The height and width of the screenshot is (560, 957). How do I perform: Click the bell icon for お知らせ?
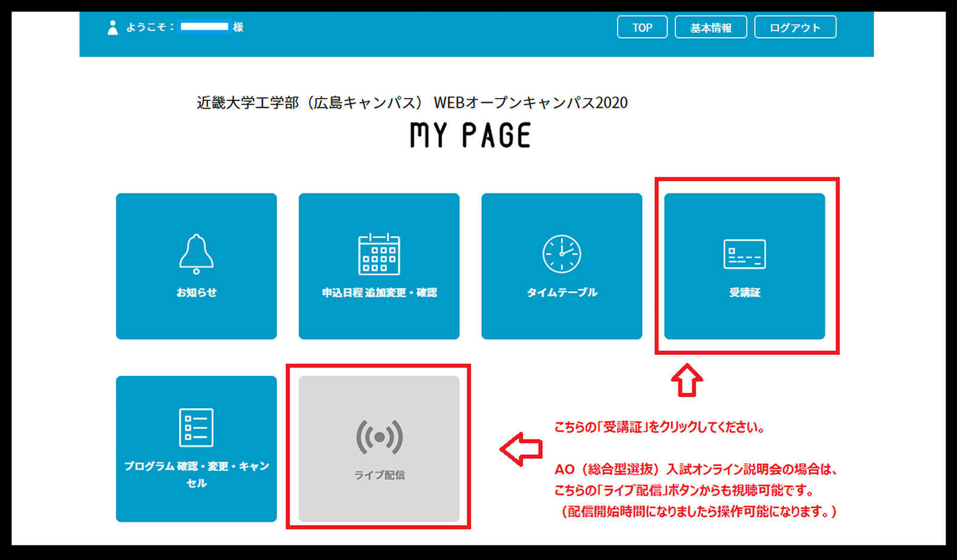point(196,254)
